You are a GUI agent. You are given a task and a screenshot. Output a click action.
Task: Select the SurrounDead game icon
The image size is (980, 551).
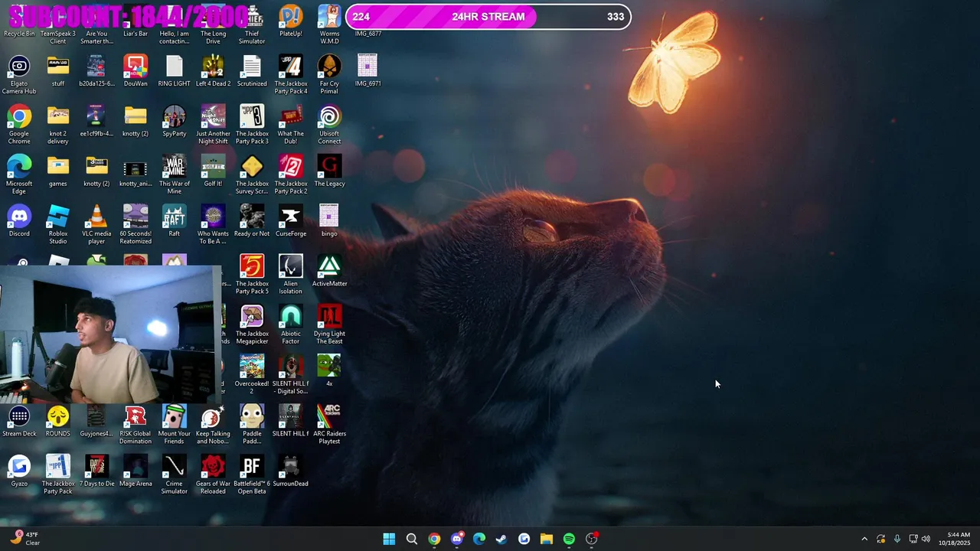click(290, 470)
